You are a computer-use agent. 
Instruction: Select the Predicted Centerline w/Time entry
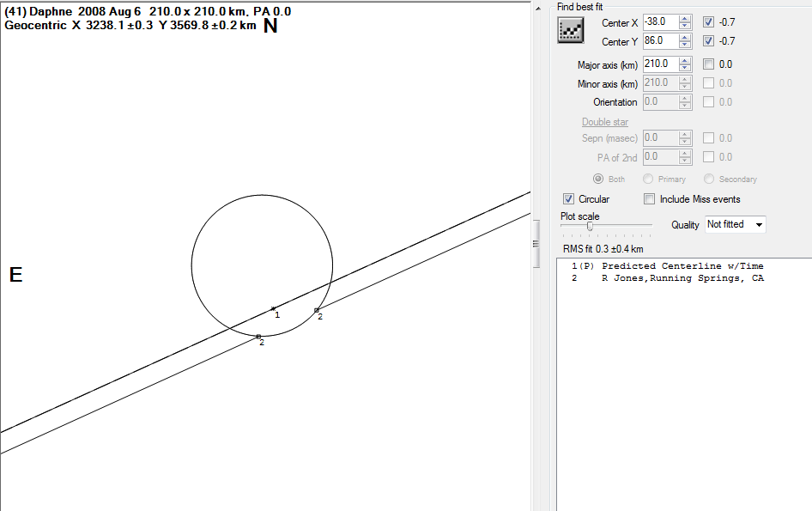pos(668,266)
